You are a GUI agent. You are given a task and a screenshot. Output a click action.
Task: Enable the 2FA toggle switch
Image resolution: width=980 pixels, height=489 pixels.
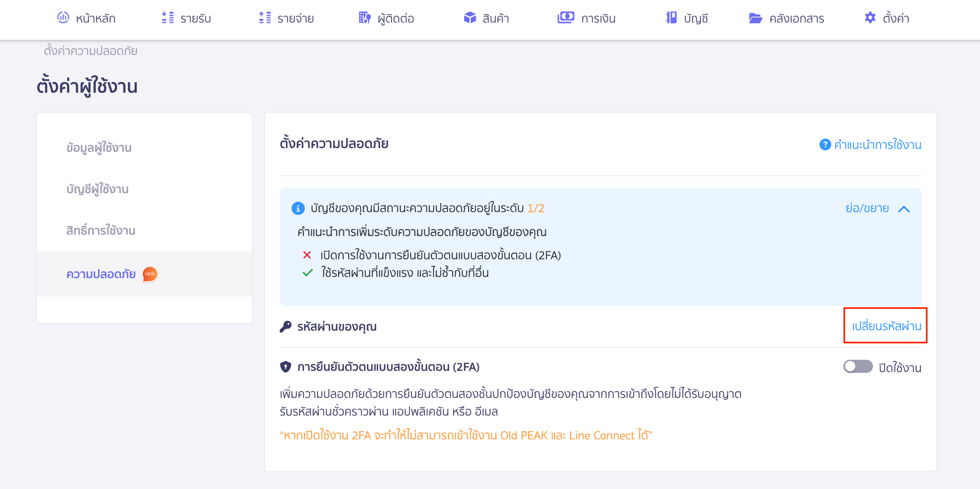858,367
